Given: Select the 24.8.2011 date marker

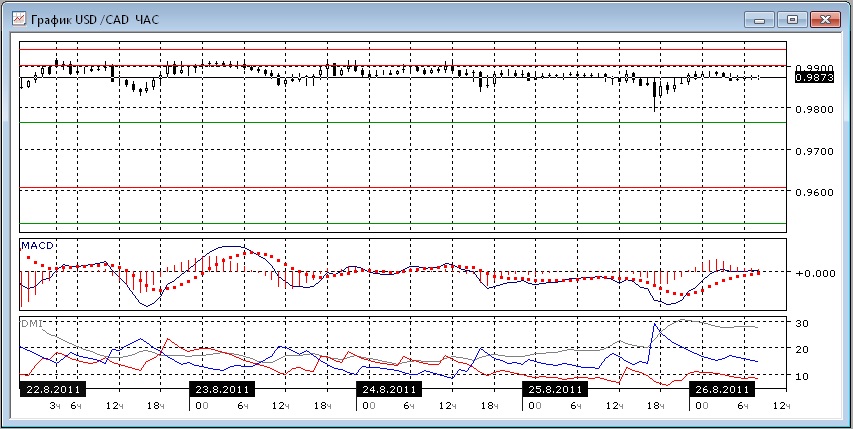Looking at the screenshot, I should [x=389, y=389].
